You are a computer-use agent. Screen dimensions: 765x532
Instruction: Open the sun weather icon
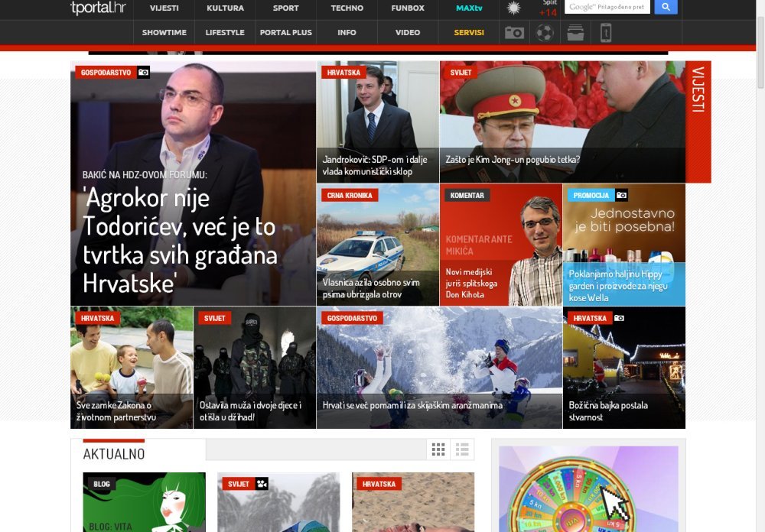coord(514,8)
